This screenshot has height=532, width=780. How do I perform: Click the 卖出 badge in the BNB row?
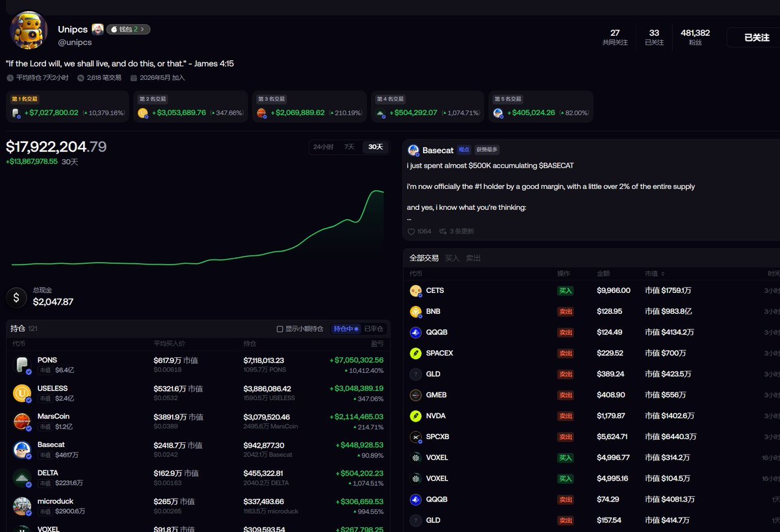coord(565,312)
